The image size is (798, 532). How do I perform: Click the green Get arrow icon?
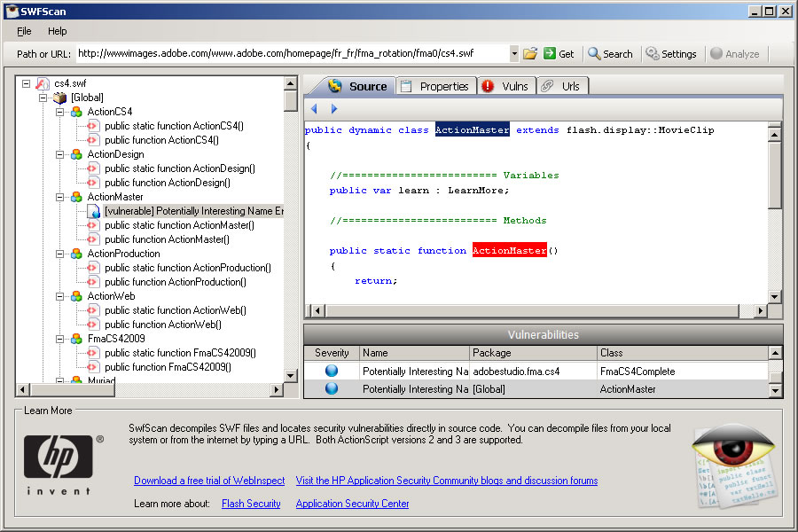coord(549,53)
